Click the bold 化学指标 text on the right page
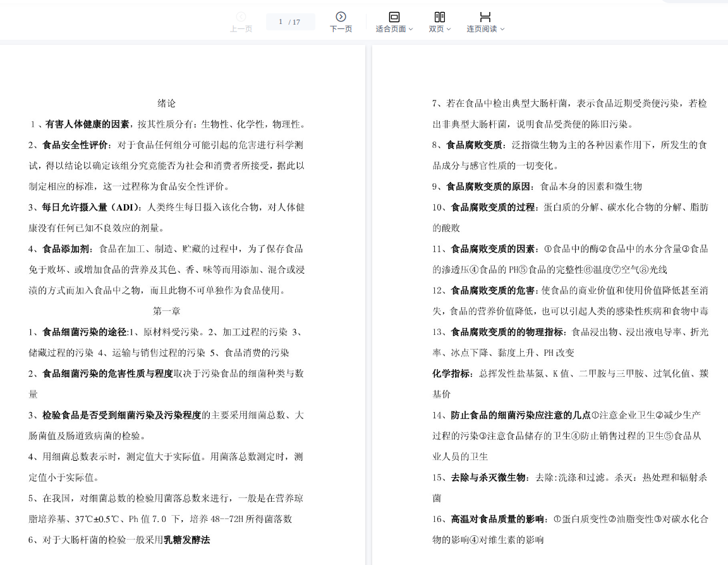The width and height of the screenshot is (728, 565). (x=451, y=374)
